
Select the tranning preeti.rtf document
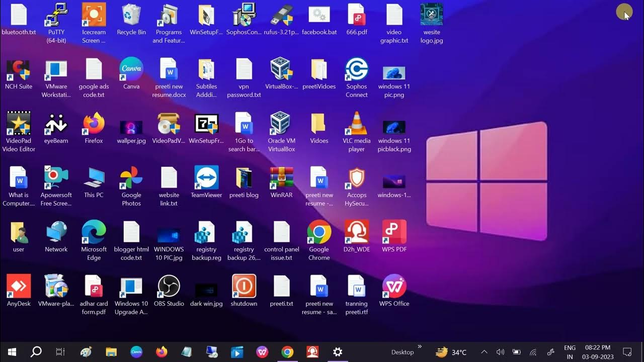pyautogui.click(x=356, y=287)
